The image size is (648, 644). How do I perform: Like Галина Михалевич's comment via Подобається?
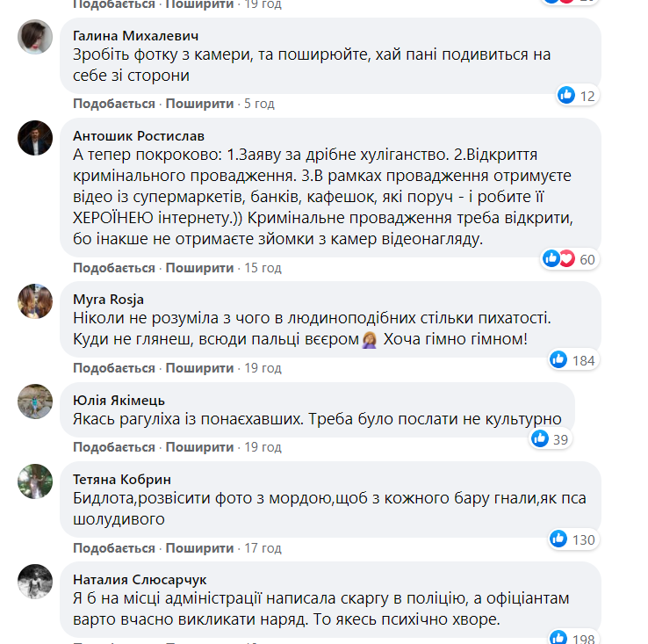point(113,104)
